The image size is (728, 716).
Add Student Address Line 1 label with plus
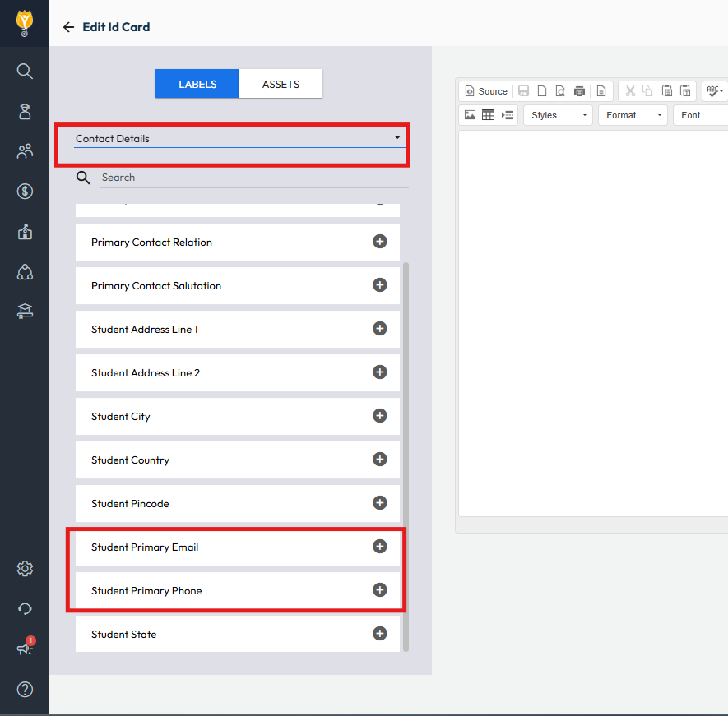pyautogui.click(x=380, y=329)
